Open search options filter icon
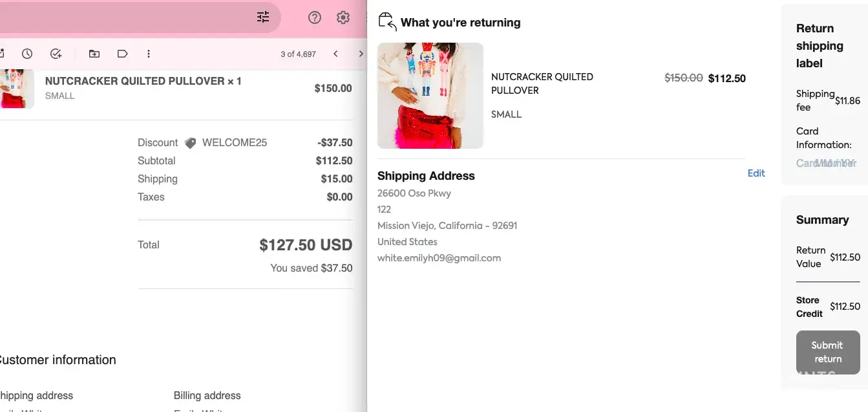This screenshot has width=868, height=412. [263, 17]
